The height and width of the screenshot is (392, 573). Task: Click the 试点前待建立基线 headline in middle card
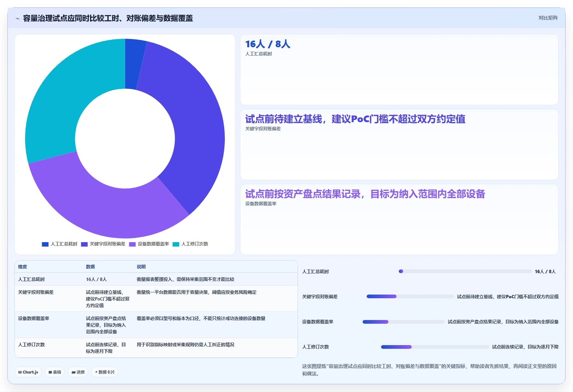(355, 119)
